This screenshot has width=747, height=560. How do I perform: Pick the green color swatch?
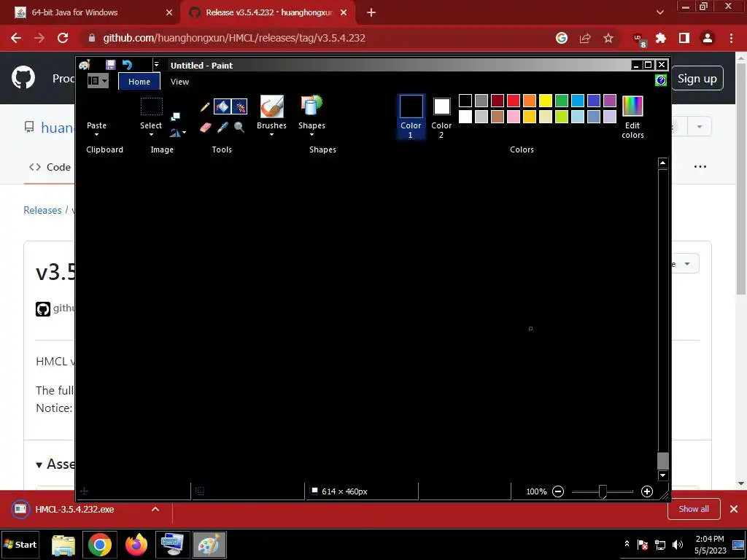(x=561, y=101)
